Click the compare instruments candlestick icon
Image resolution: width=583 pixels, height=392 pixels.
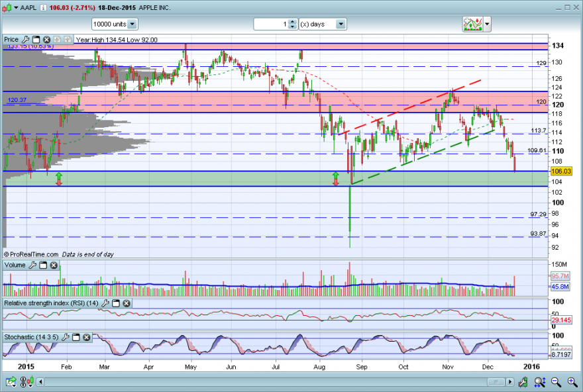click(x=26, y=381)
